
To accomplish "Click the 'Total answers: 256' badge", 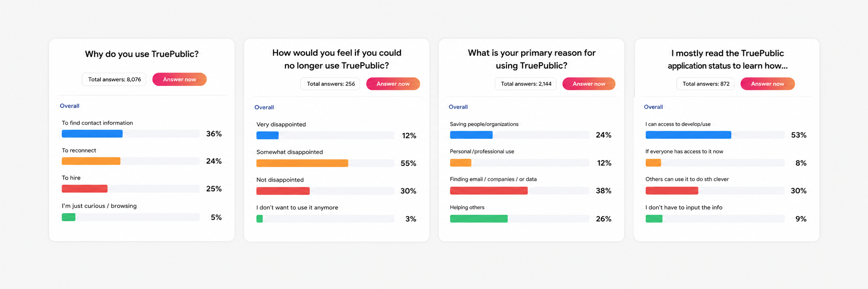I will click(330, 84).
